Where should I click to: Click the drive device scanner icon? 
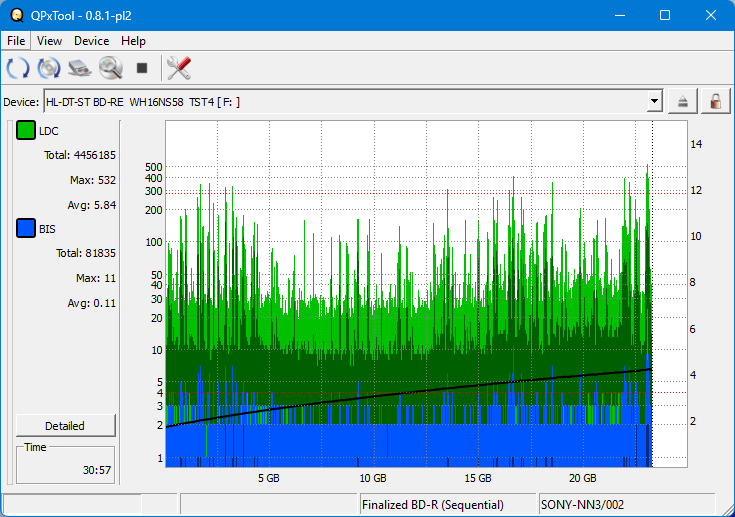point(80,68)
